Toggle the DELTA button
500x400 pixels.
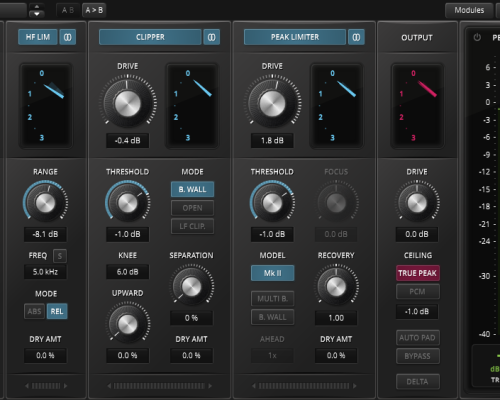click(418, 381)
